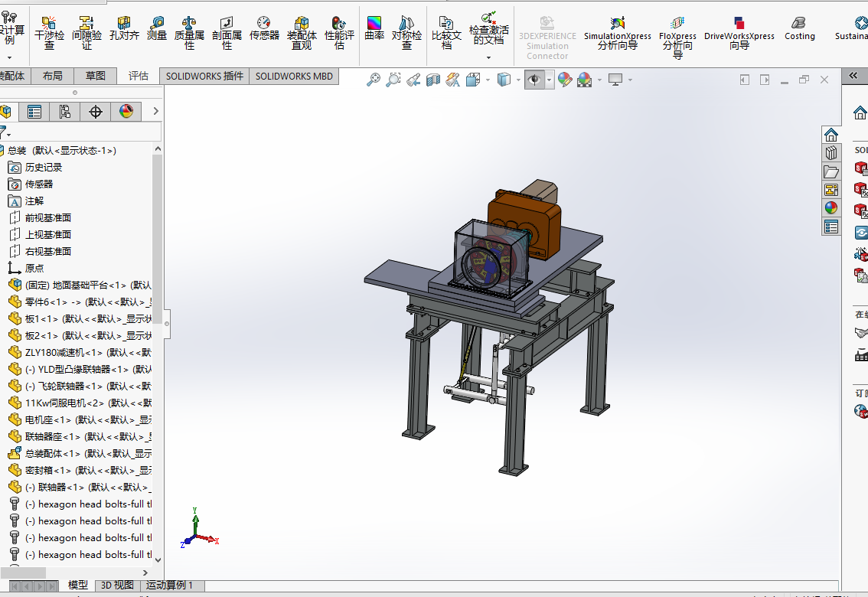Switch to 草图 (Sketch) tab
Screen dimensions: 868x597
click(x=95, y=76)
